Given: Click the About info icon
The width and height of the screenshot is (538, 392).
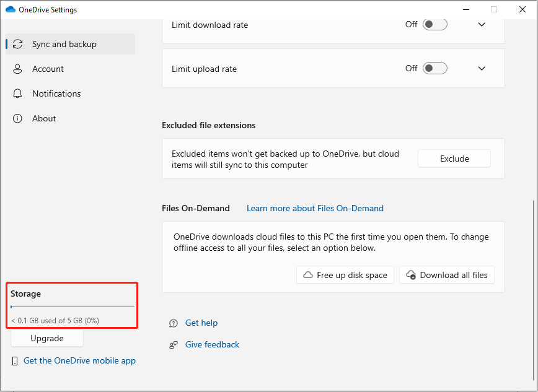Looking at the screenshot, I should (x=18, y=118).
